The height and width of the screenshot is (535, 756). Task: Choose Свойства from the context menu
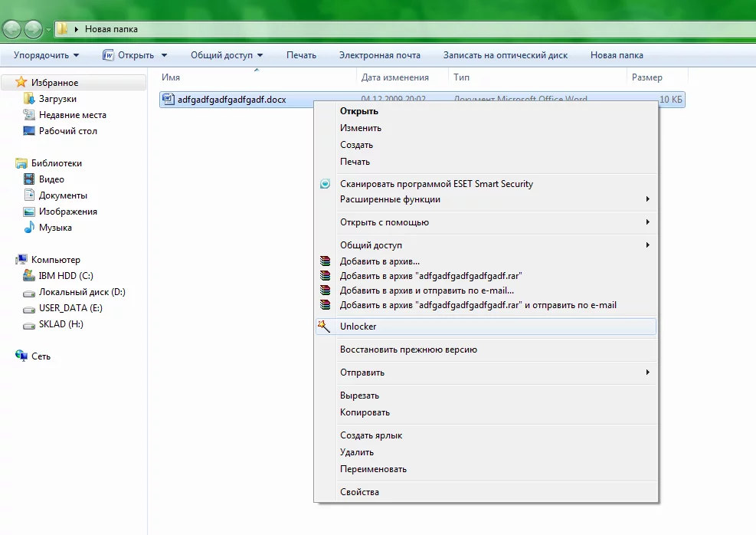pyautogui.click(x=359, y=492)
